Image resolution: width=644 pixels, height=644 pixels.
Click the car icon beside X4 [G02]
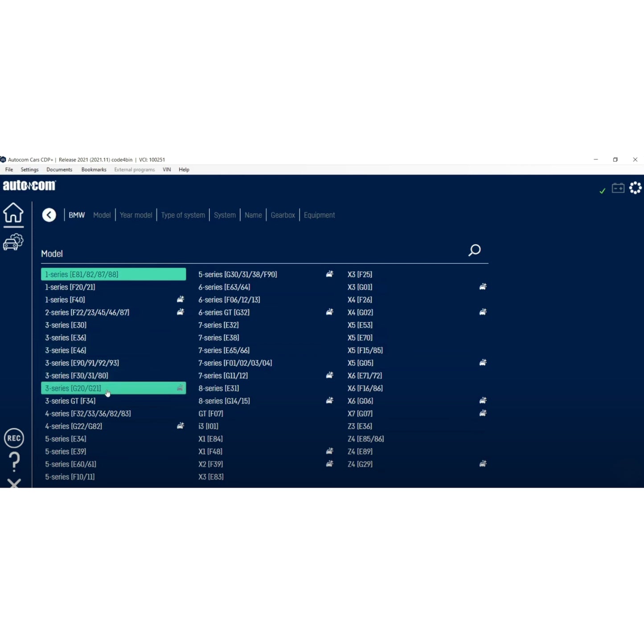click(x=483, y=312)
